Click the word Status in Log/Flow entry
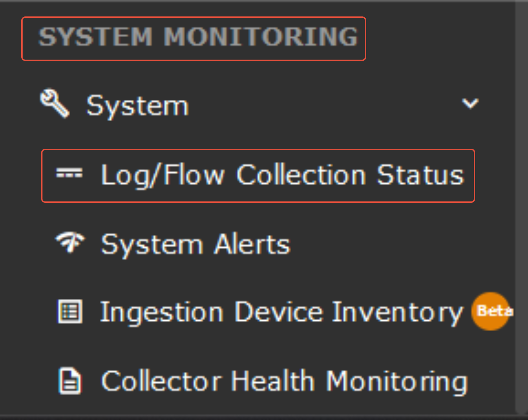528x420 pixels. pos(420,175)
